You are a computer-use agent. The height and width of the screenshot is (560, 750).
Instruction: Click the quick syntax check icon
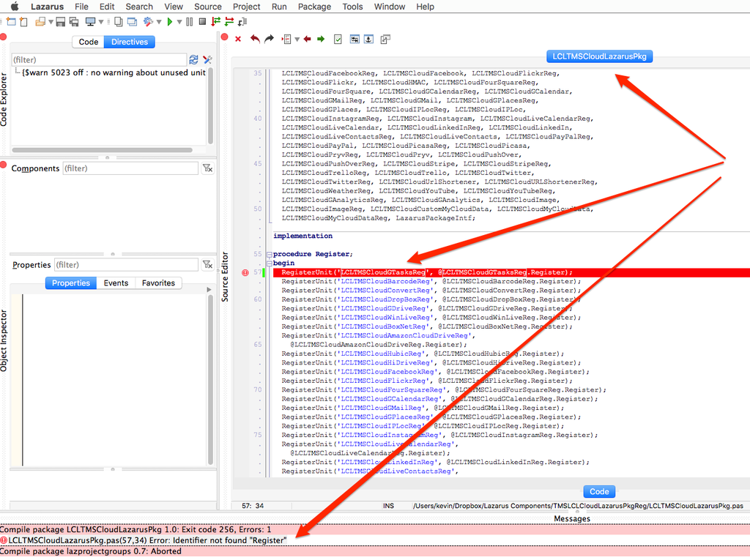point(338,40)
